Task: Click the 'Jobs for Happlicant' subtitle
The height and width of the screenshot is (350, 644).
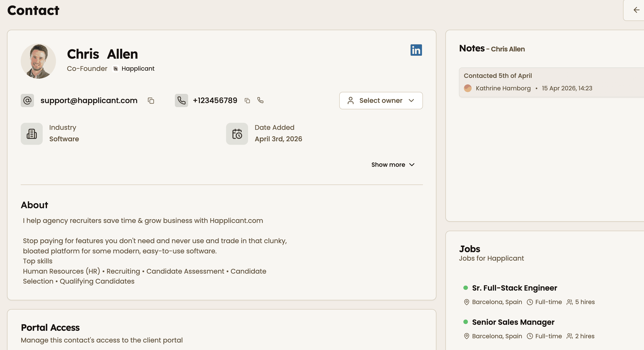Action: pos(491,258)
